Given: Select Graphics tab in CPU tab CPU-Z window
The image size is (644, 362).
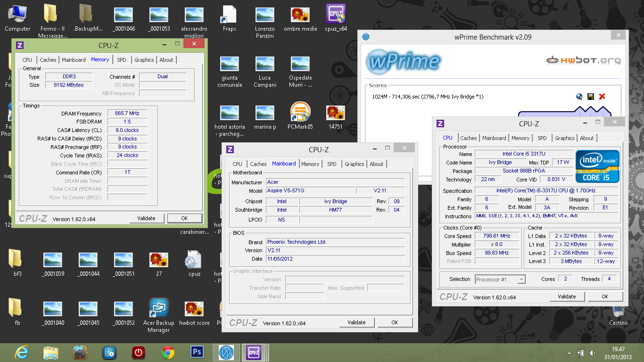Looking at the screenshot, I should [565, 138].
